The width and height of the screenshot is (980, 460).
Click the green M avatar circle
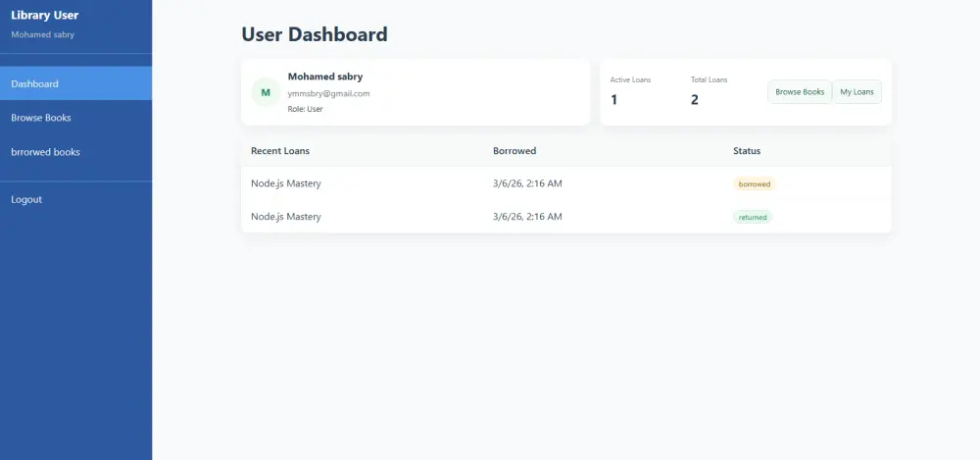(x=266, y=92)
